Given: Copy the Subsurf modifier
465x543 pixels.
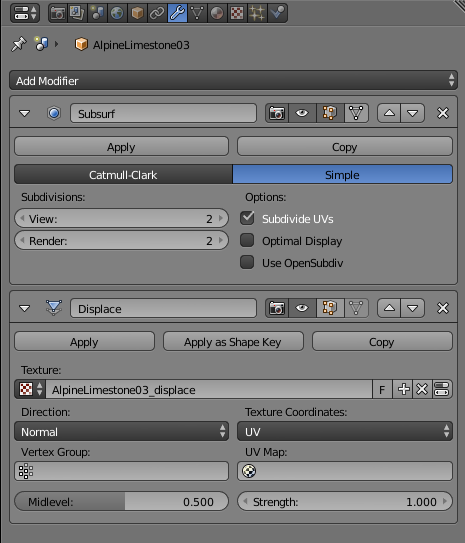Looking at the screenshot, I should pyautogui.click(x=345, y=146).
